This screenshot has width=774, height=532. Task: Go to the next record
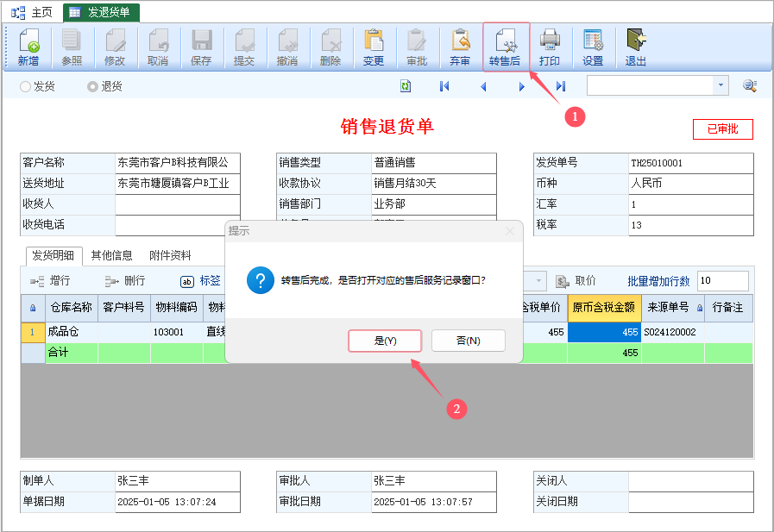click(x=522, y=87)
